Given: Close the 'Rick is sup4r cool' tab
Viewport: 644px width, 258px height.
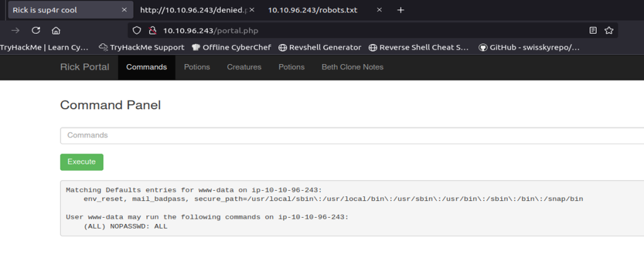Looking at the screenshot, I should click(124, 10).
